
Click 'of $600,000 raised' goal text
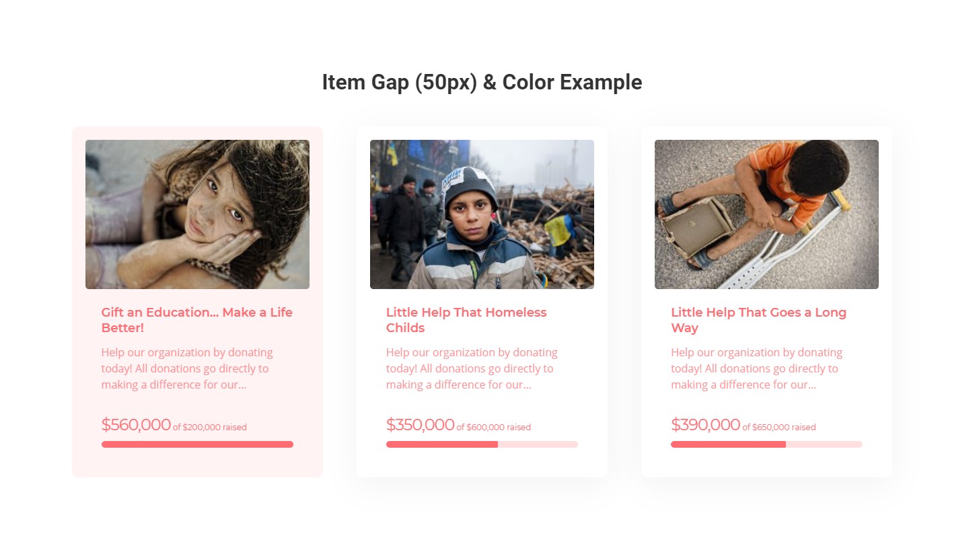point(494,428)
